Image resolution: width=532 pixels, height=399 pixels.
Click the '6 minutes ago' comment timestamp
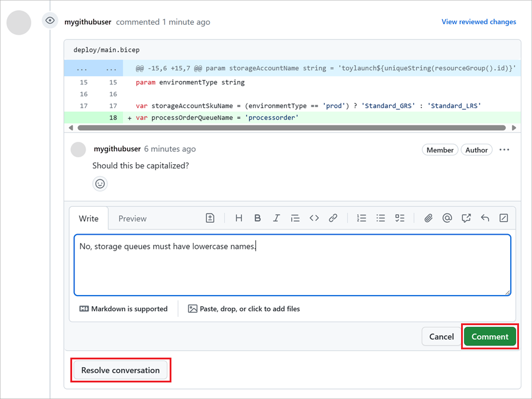click(x=170, y=149)
